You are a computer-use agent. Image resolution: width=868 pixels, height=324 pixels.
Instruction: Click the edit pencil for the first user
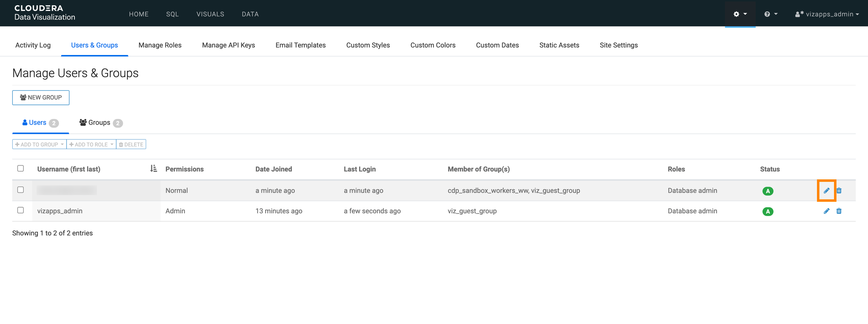[826, 191]
